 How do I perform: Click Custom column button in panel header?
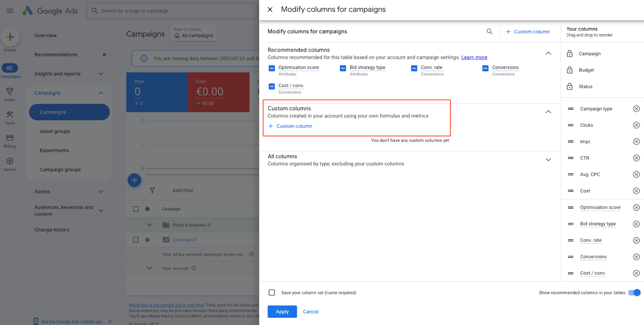(528, 31)
